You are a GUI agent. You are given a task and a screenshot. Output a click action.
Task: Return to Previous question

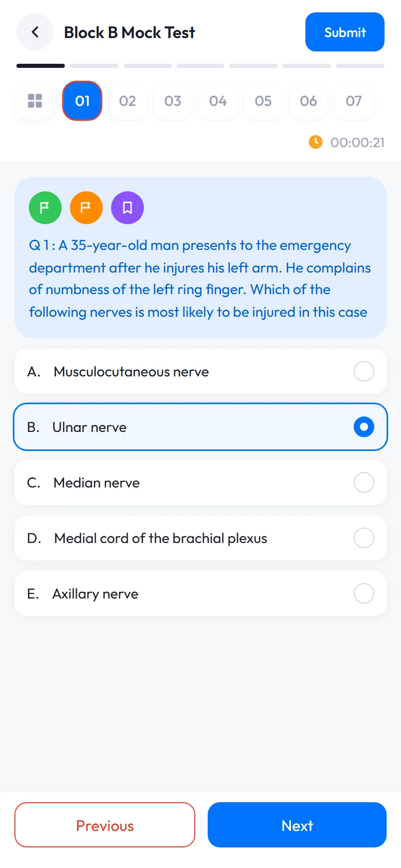point(105,825)
